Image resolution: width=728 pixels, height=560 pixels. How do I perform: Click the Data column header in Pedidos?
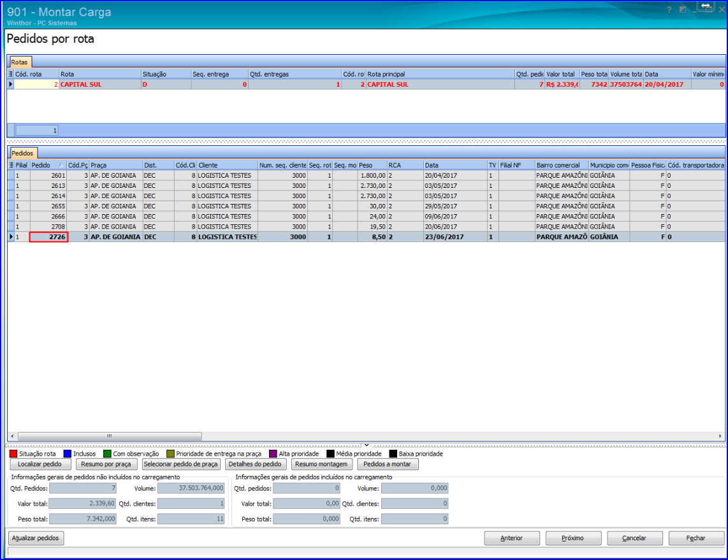[455, 165]
